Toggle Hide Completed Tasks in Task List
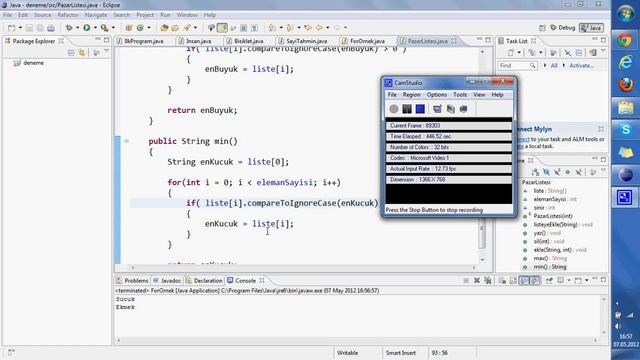 click(x=568, y=53)
